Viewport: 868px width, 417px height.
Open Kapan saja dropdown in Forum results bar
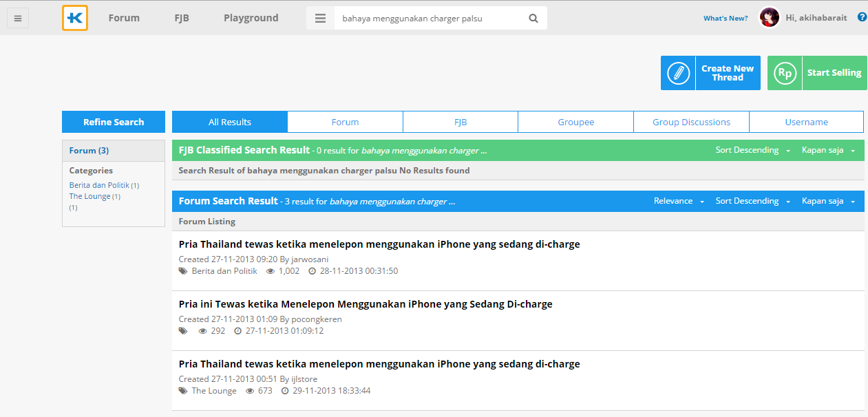[x=828, y=201]
